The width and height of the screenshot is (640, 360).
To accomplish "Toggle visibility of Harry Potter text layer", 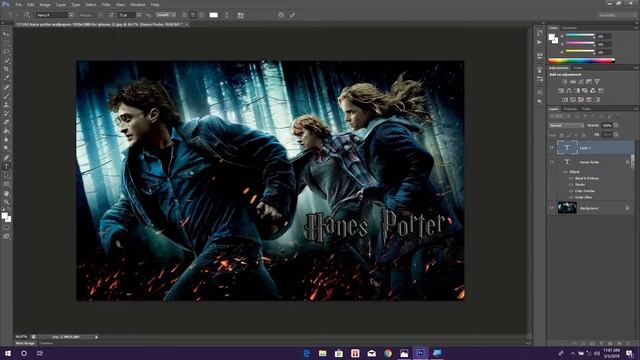I will [x=551, y=162].
